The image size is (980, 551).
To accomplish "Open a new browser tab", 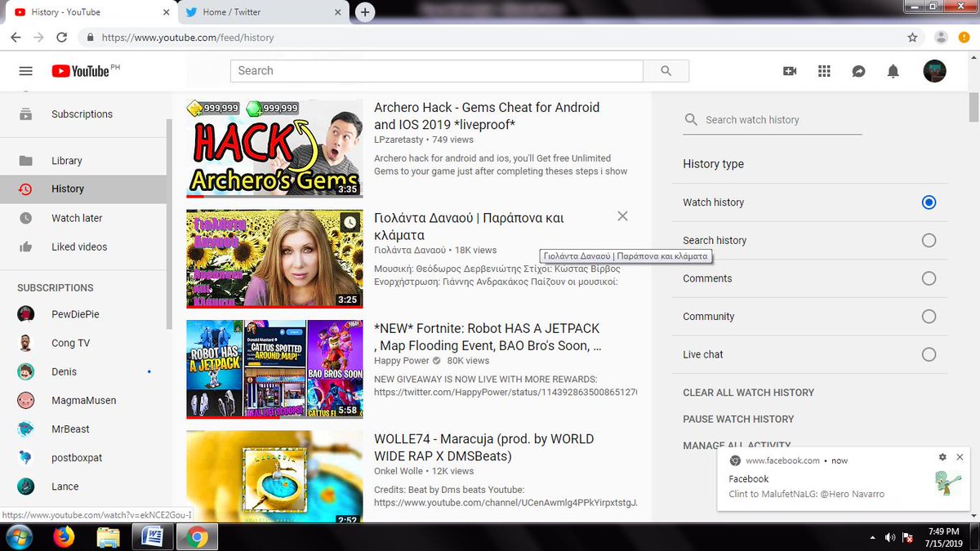I will pyautogui.click(x=365, y=12).
